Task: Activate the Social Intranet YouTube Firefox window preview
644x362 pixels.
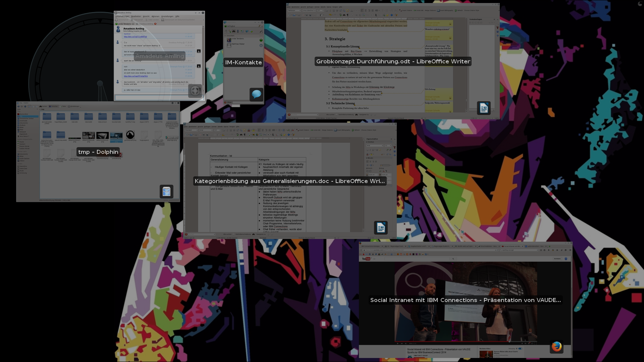Action: 466,300
